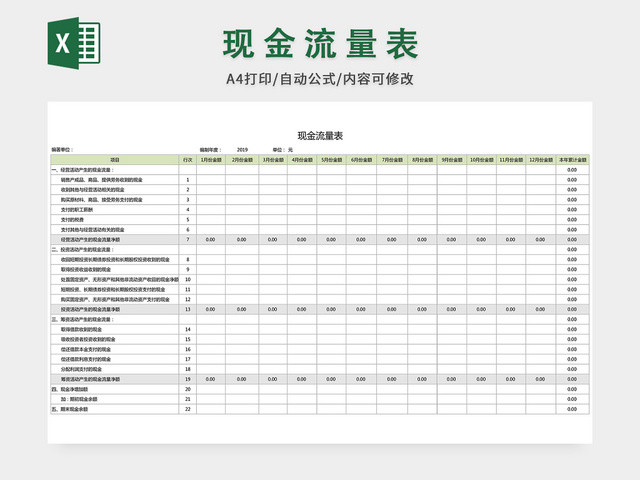Click the 8月份金额 column header
The height and width of the screenshot is (480, 640).
click(x=422, y=160)
